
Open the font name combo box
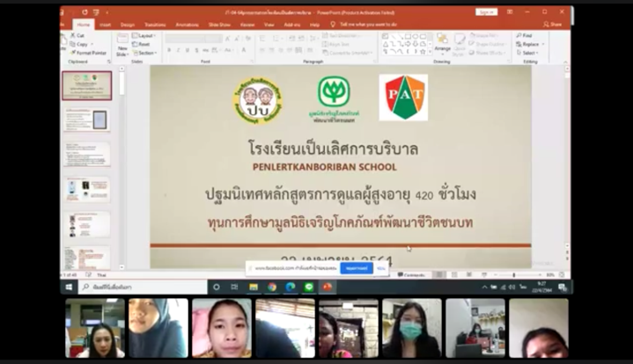[x=185, y=39]
